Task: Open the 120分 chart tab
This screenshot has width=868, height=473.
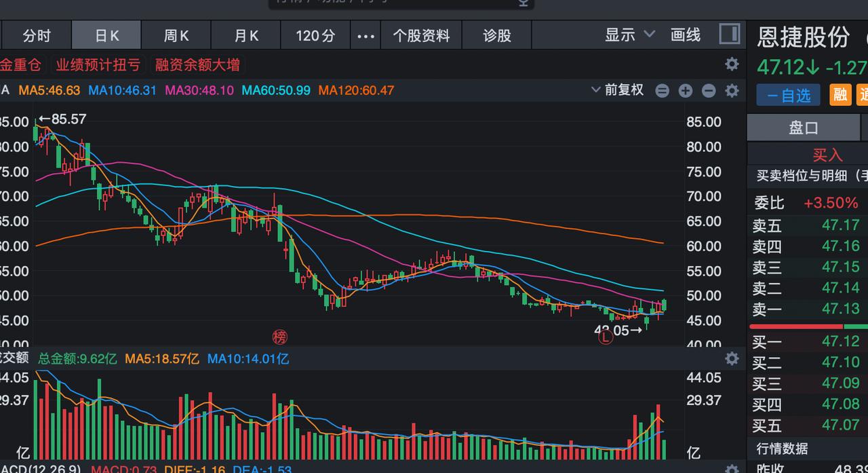Action: click(x=315, y=35)
